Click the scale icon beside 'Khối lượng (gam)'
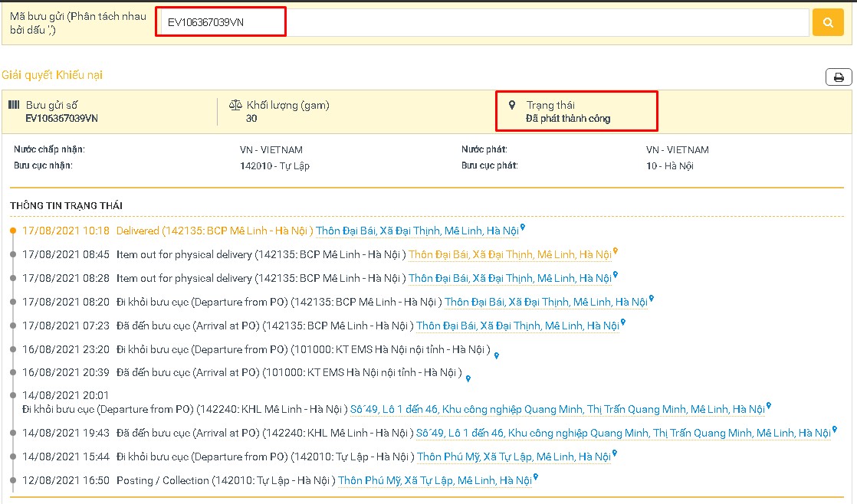857x504 pixels. point(235,105)
